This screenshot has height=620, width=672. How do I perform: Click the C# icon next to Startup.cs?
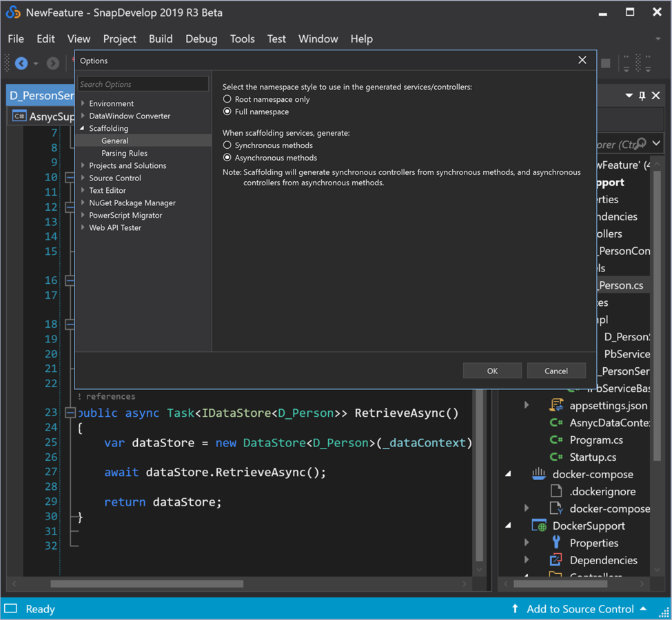(x=556, y=457)
